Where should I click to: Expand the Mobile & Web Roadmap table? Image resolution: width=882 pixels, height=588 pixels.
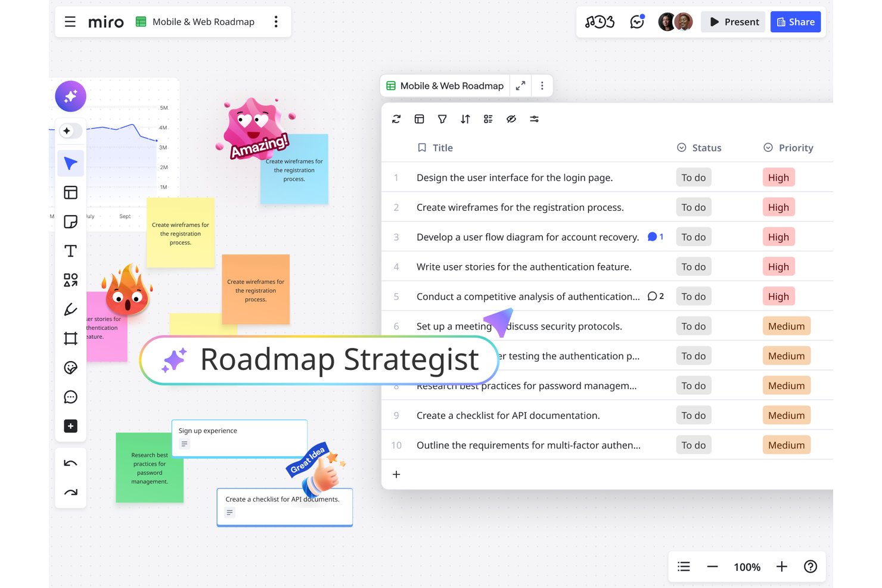(520, 86)
